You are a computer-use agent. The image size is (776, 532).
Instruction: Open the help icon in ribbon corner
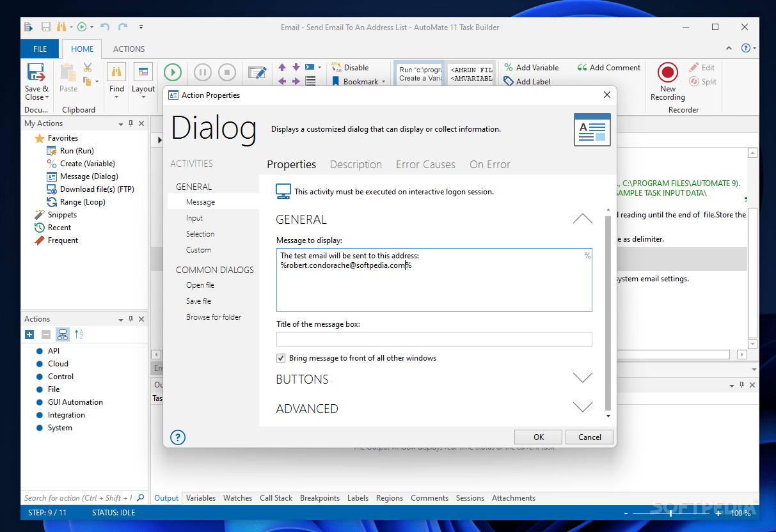(746, 48)
